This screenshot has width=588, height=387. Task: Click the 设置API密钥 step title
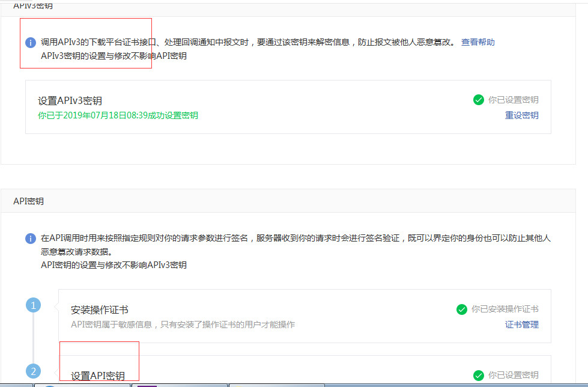coord(98,376)
